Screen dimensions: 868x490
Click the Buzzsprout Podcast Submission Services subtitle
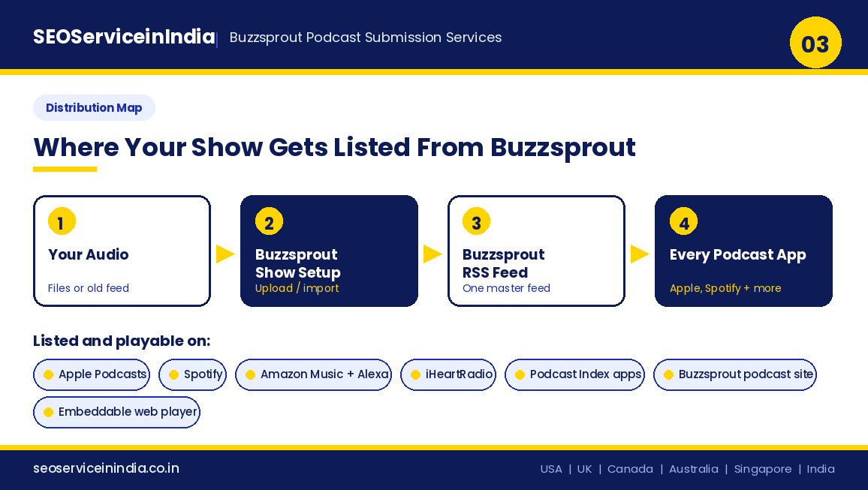pyautogui.click(x=366, y=38)
